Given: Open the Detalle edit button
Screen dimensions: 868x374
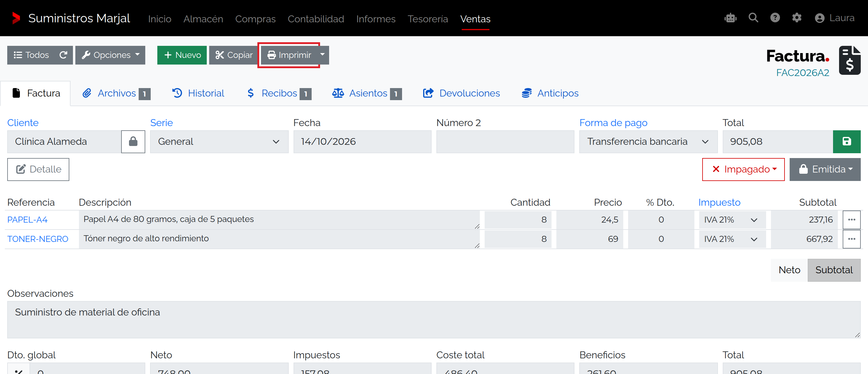Looking at the screenshot, I should point(38,169).
